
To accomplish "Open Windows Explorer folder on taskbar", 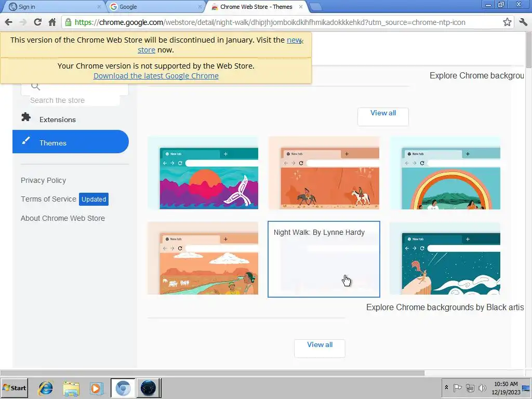I will [71, 388].
